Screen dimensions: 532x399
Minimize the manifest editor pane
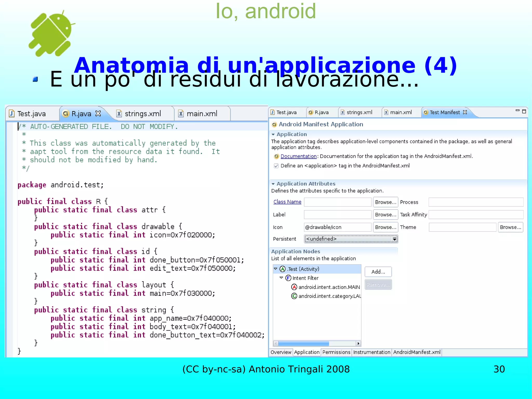tap(517, 110)
